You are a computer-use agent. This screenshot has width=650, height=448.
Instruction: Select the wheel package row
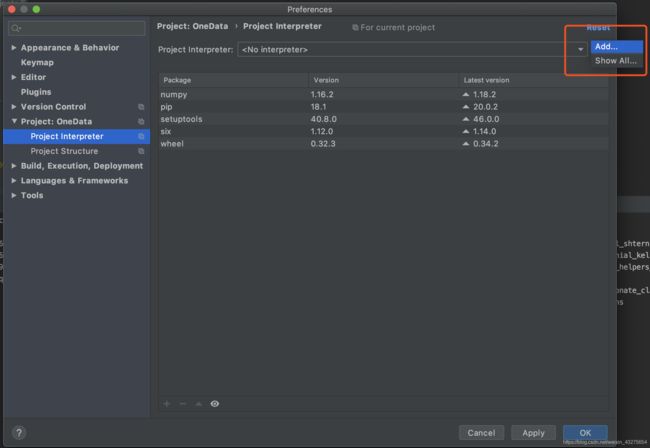[x=384, y=144]
